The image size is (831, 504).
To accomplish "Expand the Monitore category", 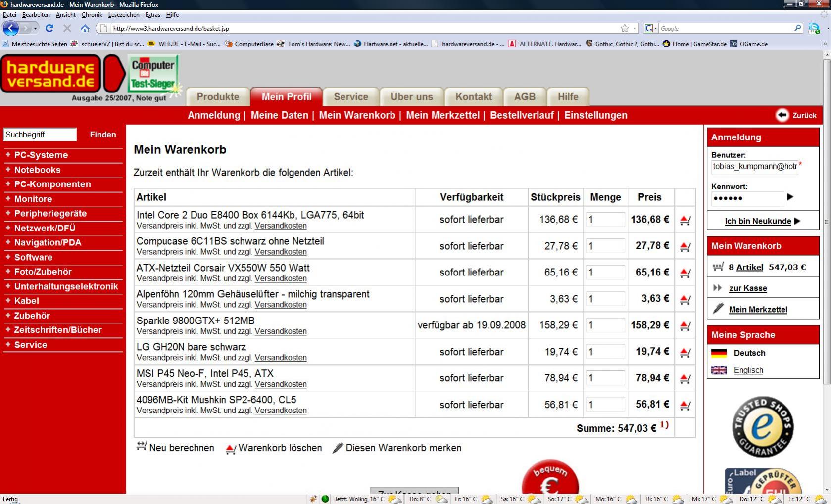I will pos(33,199).
